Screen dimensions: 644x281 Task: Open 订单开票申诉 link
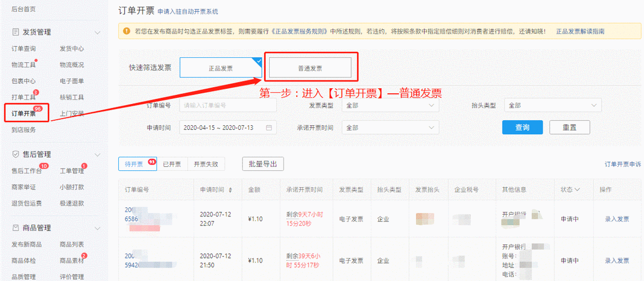pos(623,164)
